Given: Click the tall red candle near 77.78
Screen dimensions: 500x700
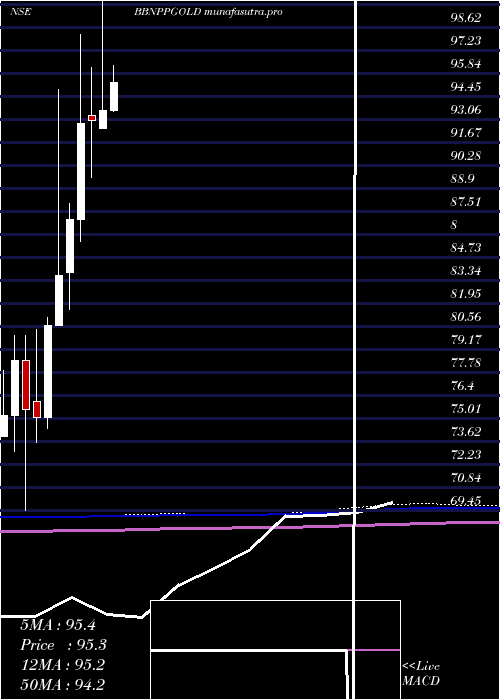Looking at the screenshot, I should (x=25, y=385).
